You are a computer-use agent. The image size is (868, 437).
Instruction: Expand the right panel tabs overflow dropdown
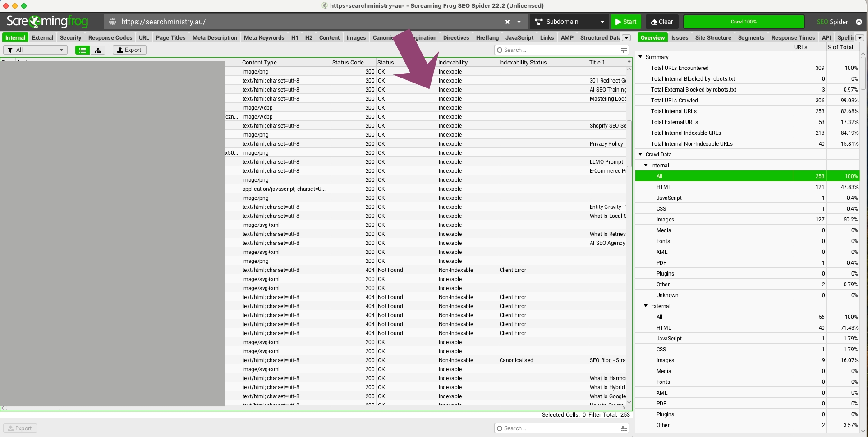860,38
